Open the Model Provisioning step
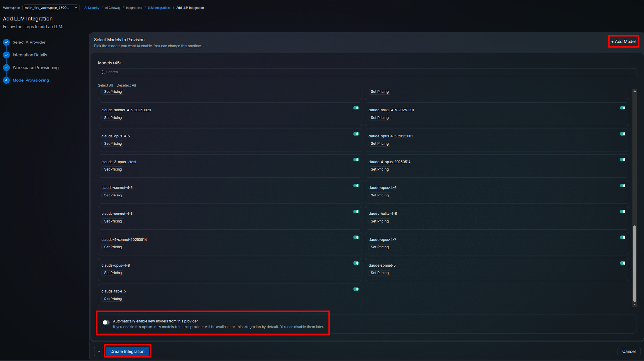Image resolution: width=644 pixels, height=361 pixels. [31, 80]
